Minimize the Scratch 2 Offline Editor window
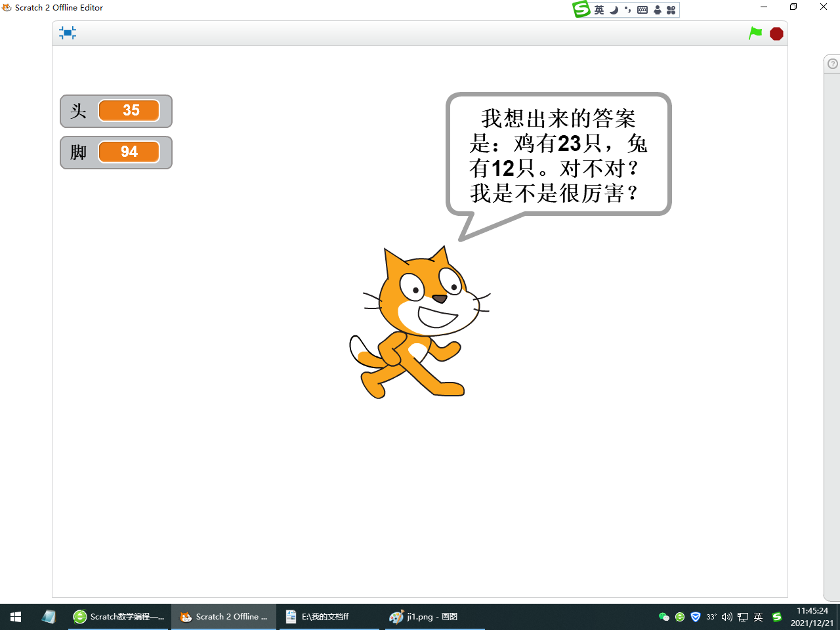The width and height of the screenshot is (840, 630). click(764, 7)
